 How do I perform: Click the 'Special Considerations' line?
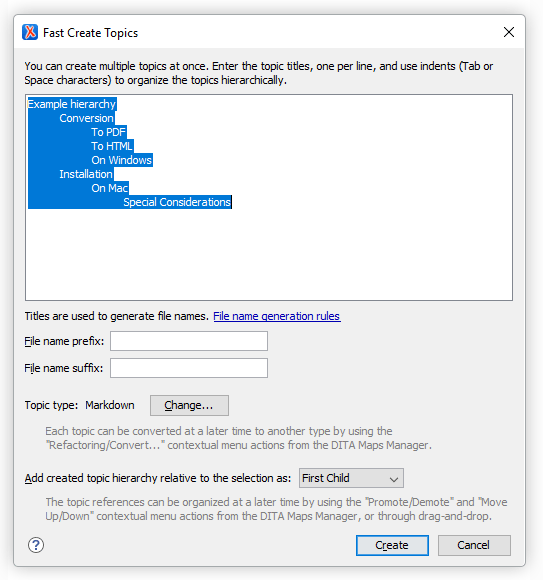click(177, 202)
